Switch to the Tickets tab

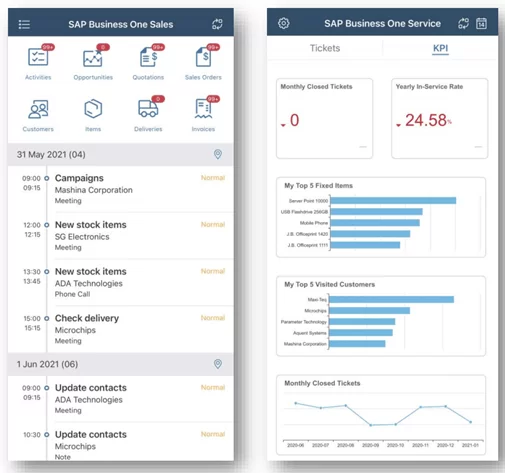[325, 48]
